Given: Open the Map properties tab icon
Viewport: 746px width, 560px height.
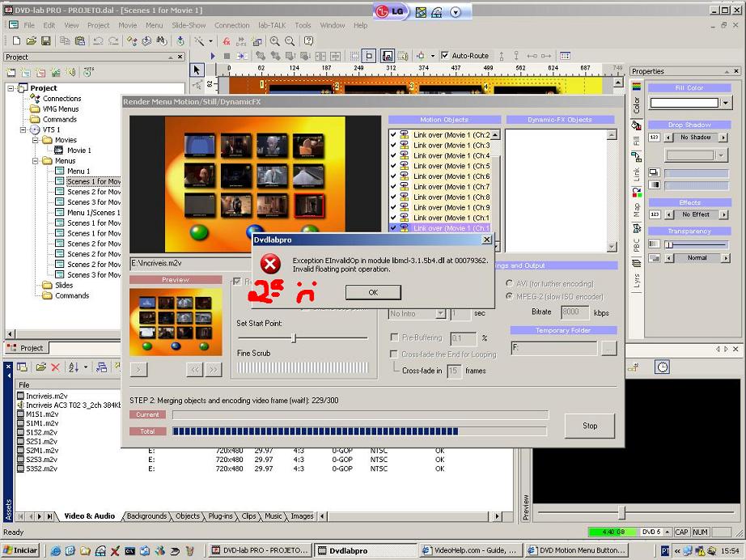Looking at the screenshot, I should pos(636,193).
